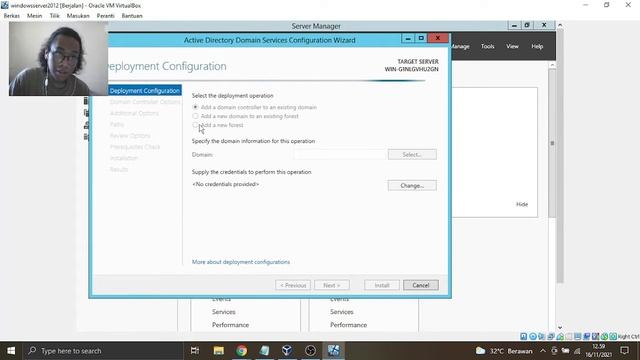Click right tile's Services entry in Server Manager
Image resolution: width=640 pixels, height=360 pixels.
342,311
